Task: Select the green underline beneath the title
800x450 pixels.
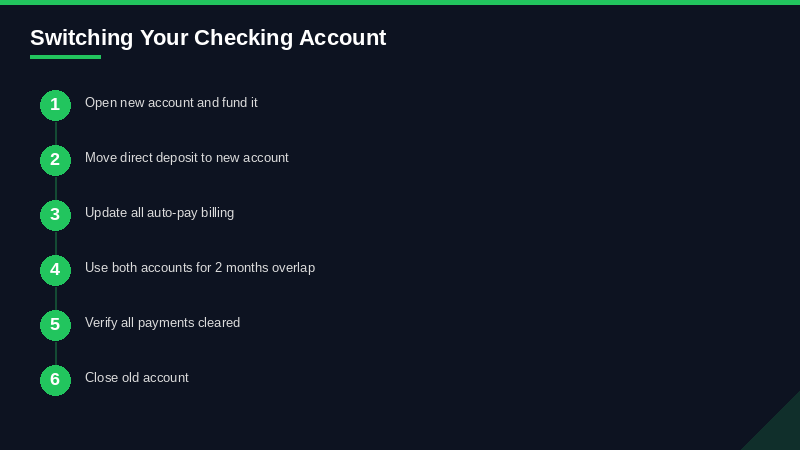Action: pyautogui.click(x=65, y=57)
